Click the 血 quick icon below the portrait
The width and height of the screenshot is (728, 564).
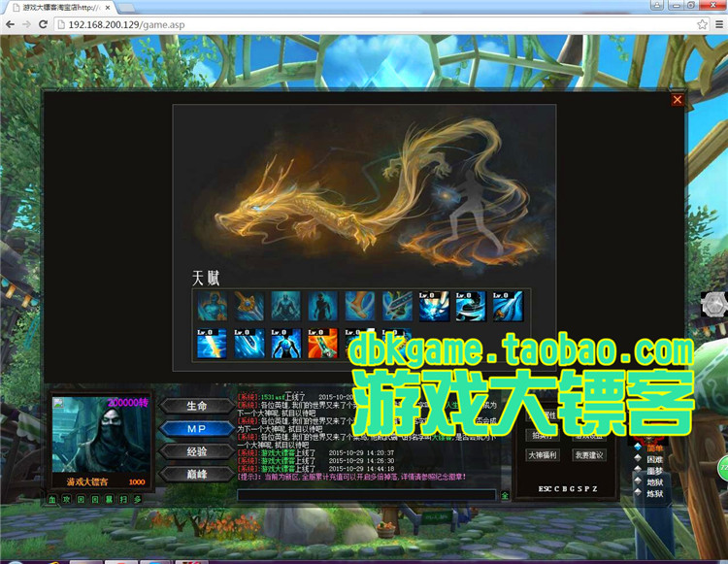tap(52, 500)
